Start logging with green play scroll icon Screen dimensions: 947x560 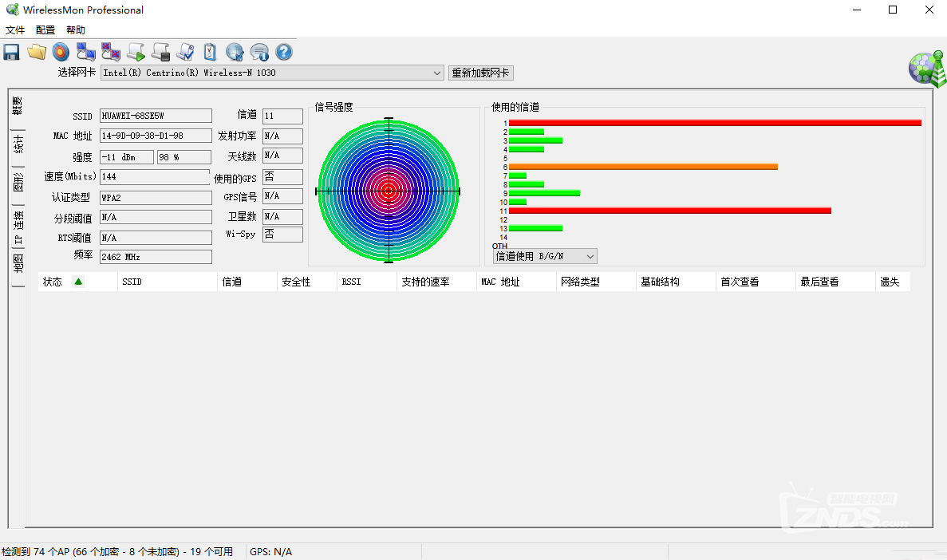click(136, 52)
